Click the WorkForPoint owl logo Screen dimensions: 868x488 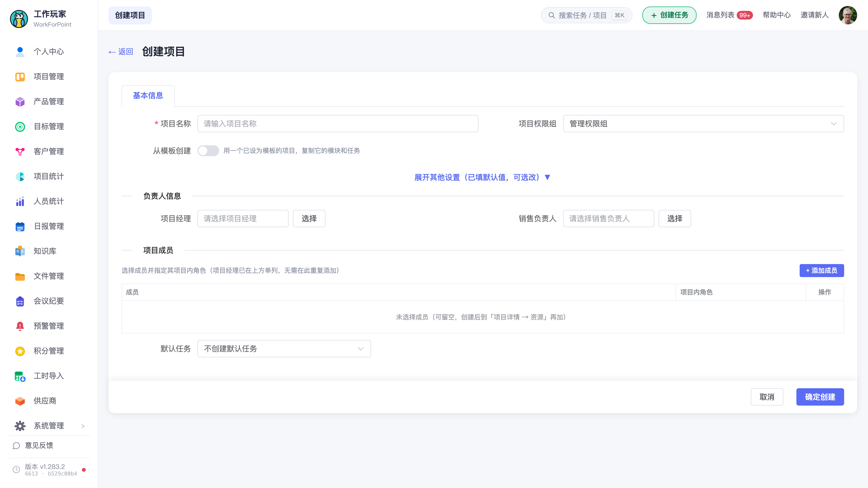point(19,19)
